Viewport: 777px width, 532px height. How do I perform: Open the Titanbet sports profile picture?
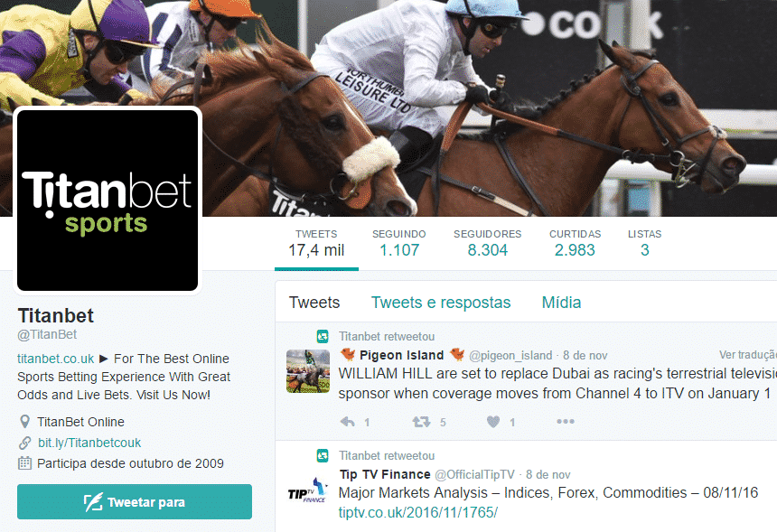point(108,201)
